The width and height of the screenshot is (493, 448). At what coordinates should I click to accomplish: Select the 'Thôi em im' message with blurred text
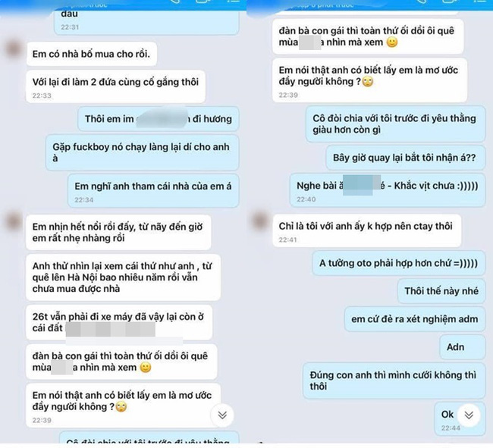[x=159, y=119]
